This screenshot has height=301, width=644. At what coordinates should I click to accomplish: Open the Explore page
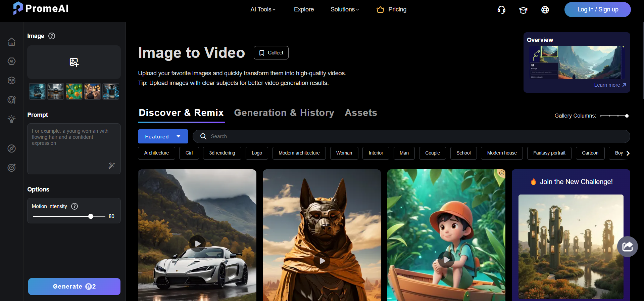tap(304, 9)
